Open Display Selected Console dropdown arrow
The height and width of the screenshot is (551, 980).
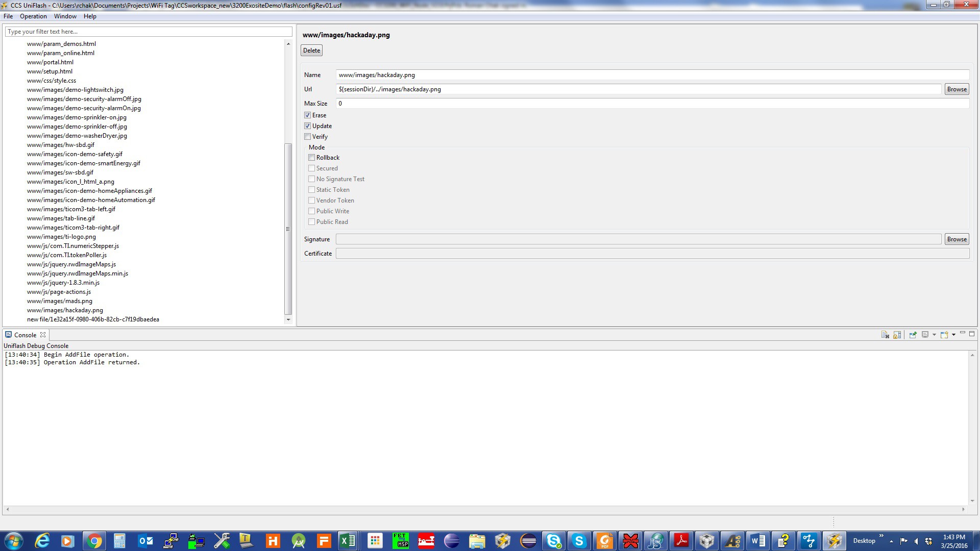click(934, 335)
